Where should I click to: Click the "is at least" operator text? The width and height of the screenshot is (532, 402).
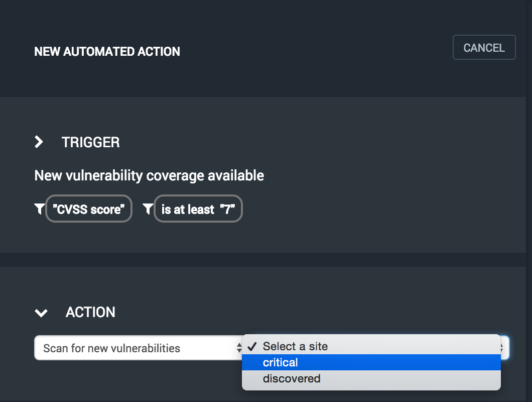(188, 209)
